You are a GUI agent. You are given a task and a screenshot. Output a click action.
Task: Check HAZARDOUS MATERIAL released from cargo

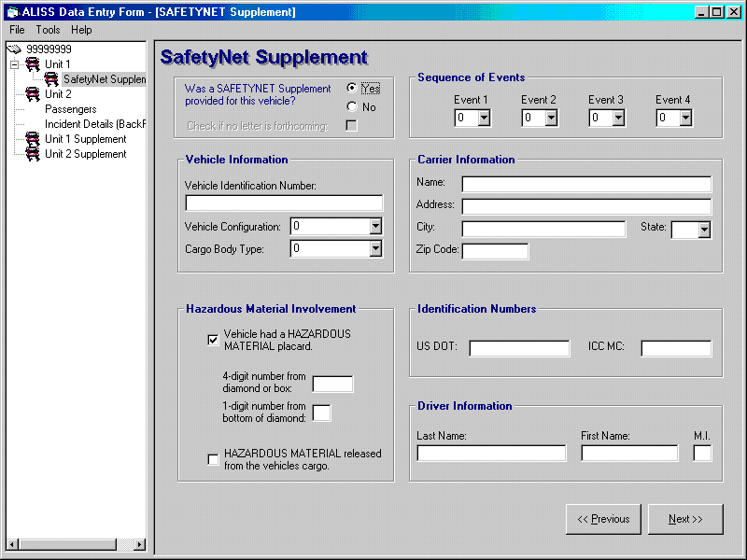click(x=213, y=459)
